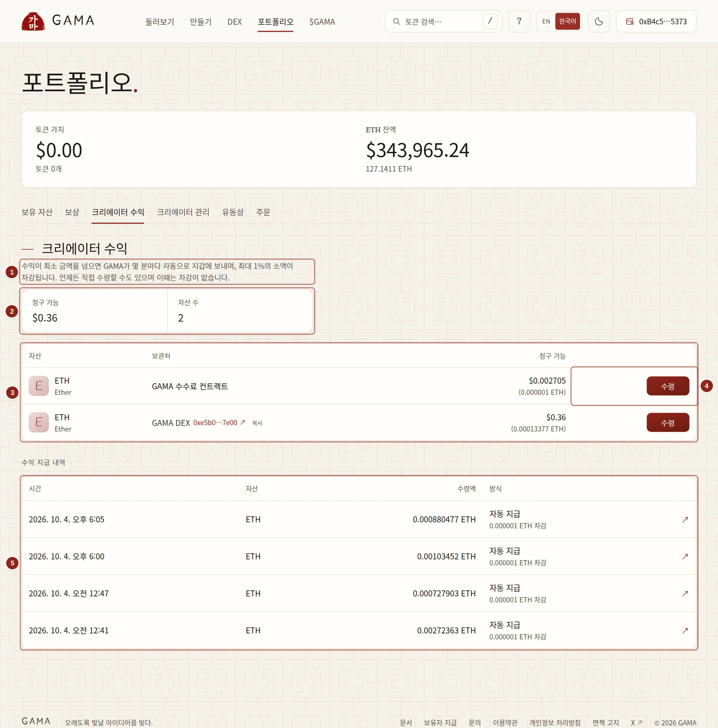
Task: Open wallet menu 0xB4c5···5373
Action: pos(656,21)
